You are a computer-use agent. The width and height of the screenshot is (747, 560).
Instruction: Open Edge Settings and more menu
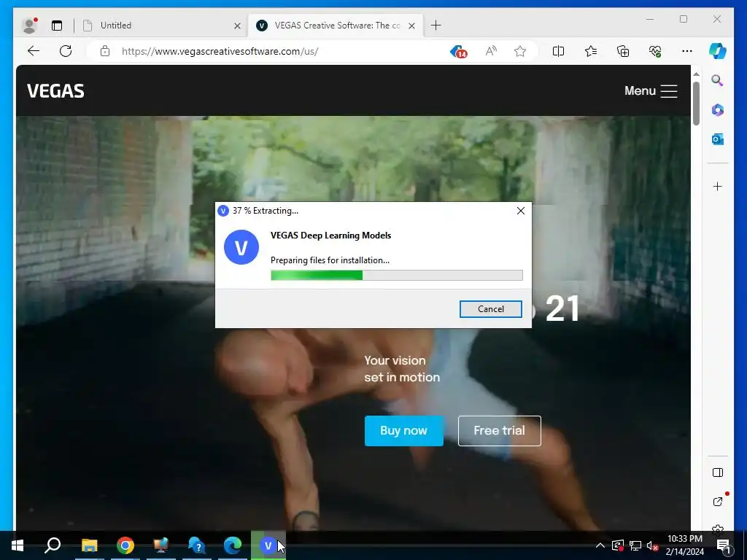click(687, 51)
